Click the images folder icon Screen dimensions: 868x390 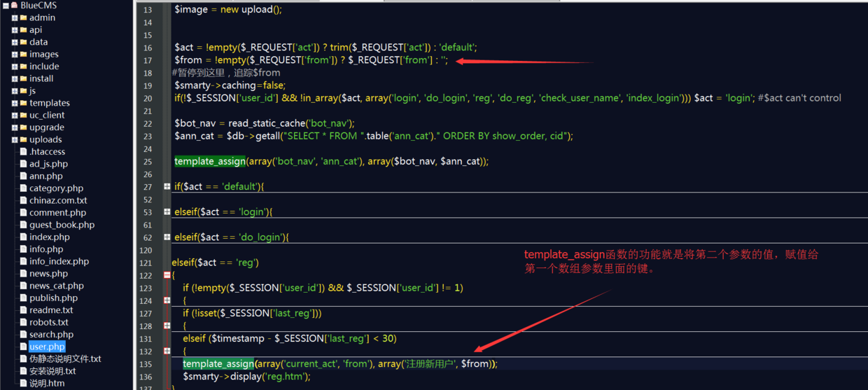[23, 55]
